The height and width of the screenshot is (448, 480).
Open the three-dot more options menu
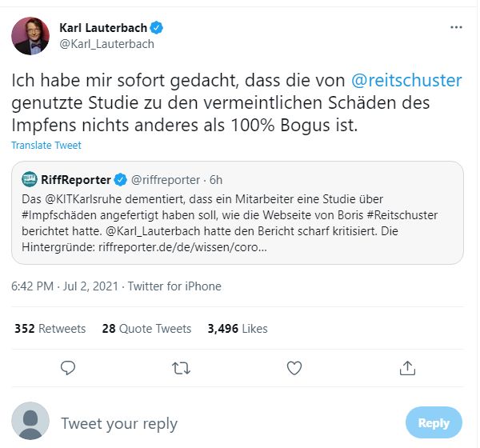point(456,27)
